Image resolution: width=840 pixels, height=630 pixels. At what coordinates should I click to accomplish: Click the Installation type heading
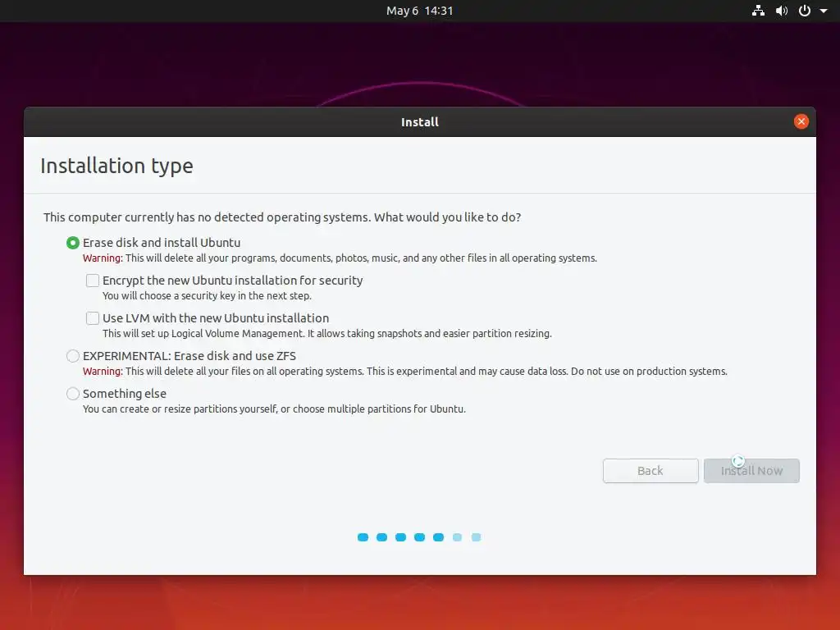116,166
